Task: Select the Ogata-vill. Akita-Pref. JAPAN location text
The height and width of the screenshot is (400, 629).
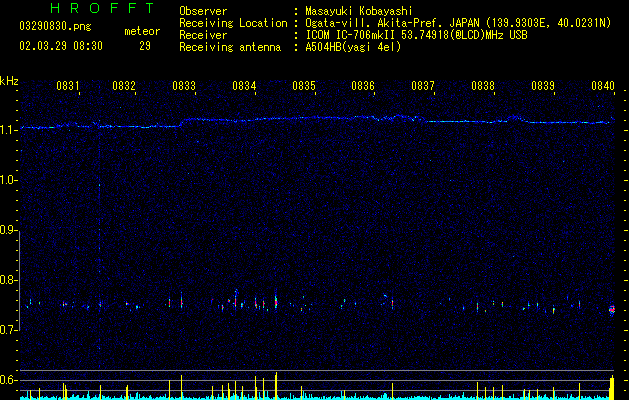Action: (x=458, y=23)
